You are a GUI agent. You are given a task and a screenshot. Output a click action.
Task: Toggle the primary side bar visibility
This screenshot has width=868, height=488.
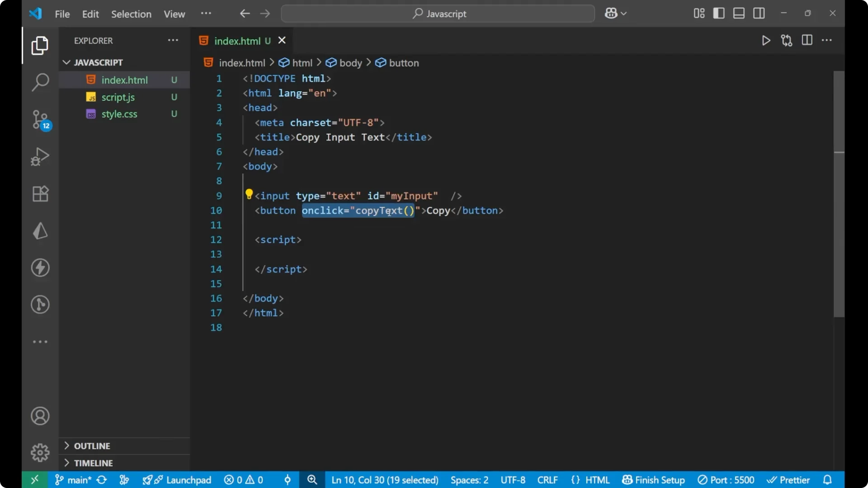[x=719, y=13]
